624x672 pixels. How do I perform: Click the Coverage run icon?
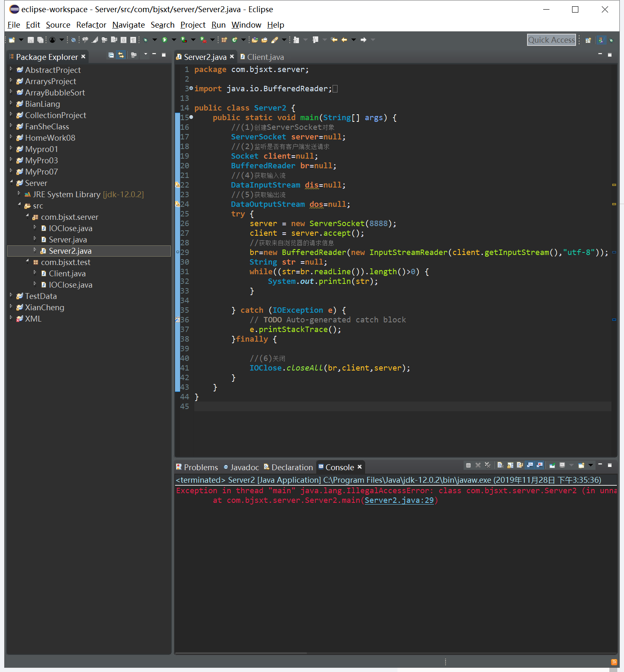(x=184, y=40)
